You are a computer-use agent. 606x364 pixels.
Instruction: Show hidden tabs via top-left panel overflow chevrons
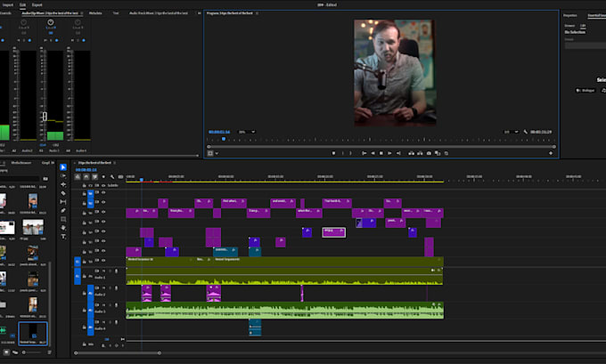click(200, 13)
